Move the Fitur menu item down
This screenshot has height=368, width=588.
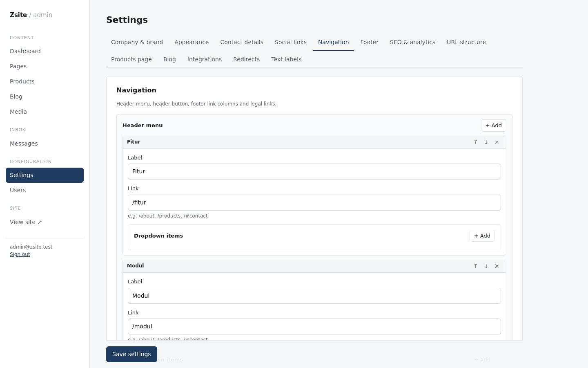[486, 142]
